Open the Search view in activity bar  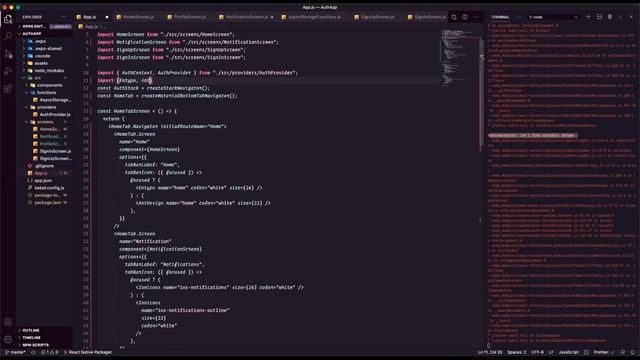(x=8, y=36)
